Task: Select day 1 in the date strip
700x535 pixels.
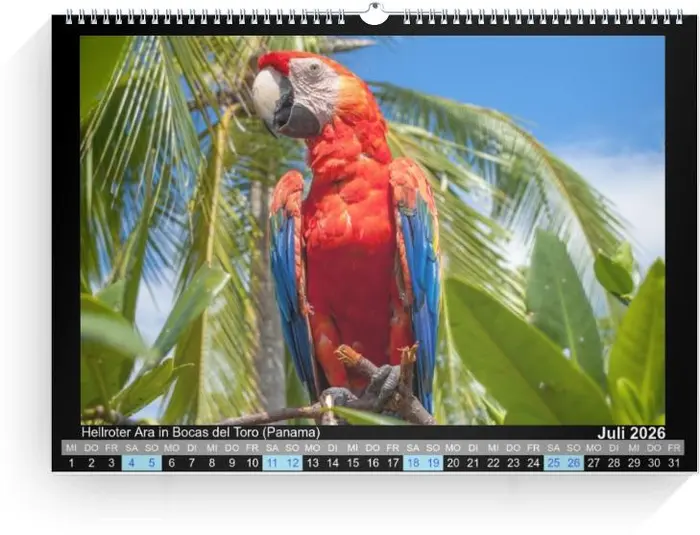Action: [71, 463]
